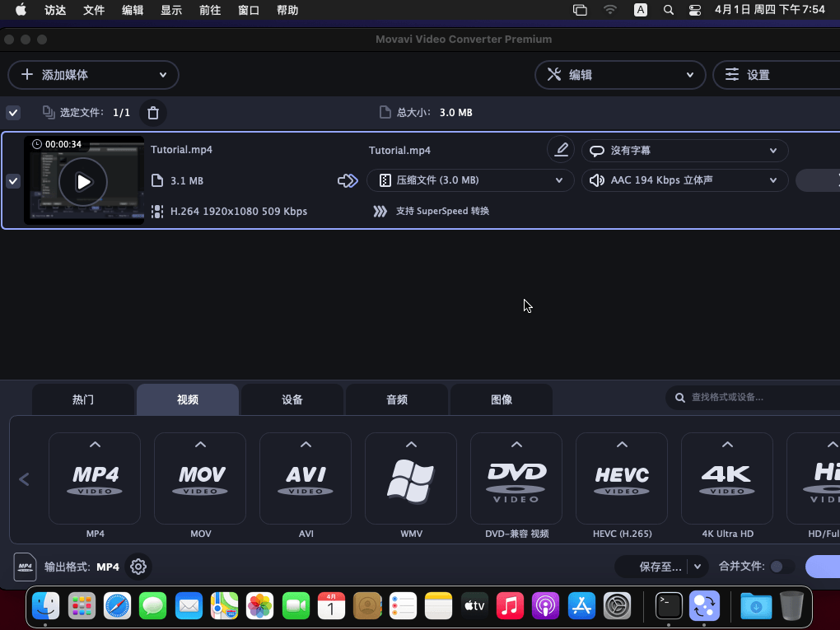The image size is (840, 630).
Task: Toggle the select-all files checkbox
Action: [x=13, y=113]
